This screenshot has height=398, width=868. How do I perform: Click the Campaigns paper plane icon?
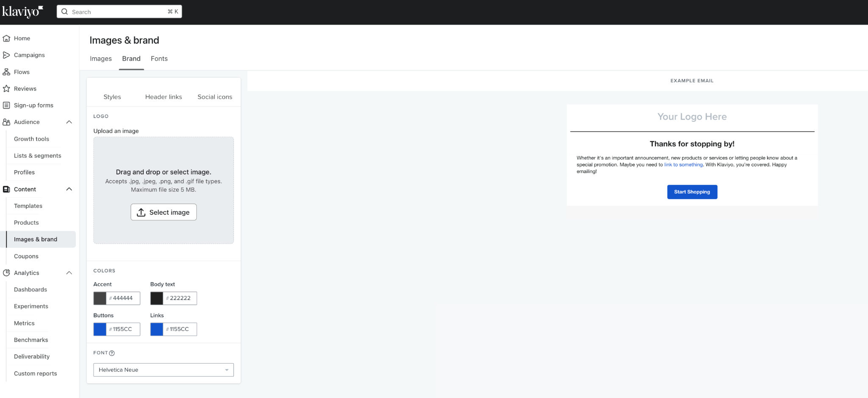pos(6,55)
